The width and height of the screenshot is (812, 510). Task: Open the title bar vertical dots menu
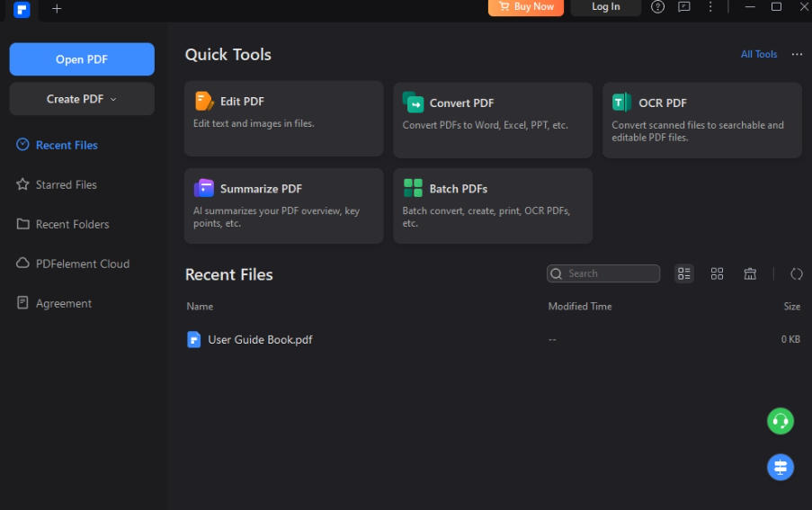click(x=710, y=7)
